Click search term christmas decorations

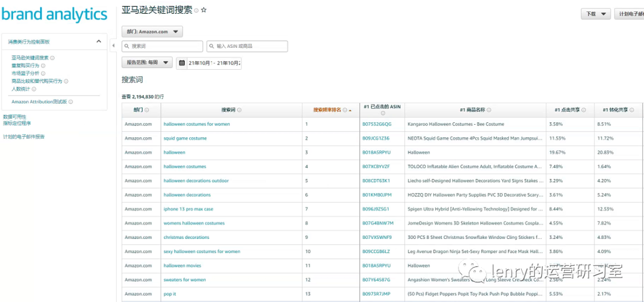(187, 238)
